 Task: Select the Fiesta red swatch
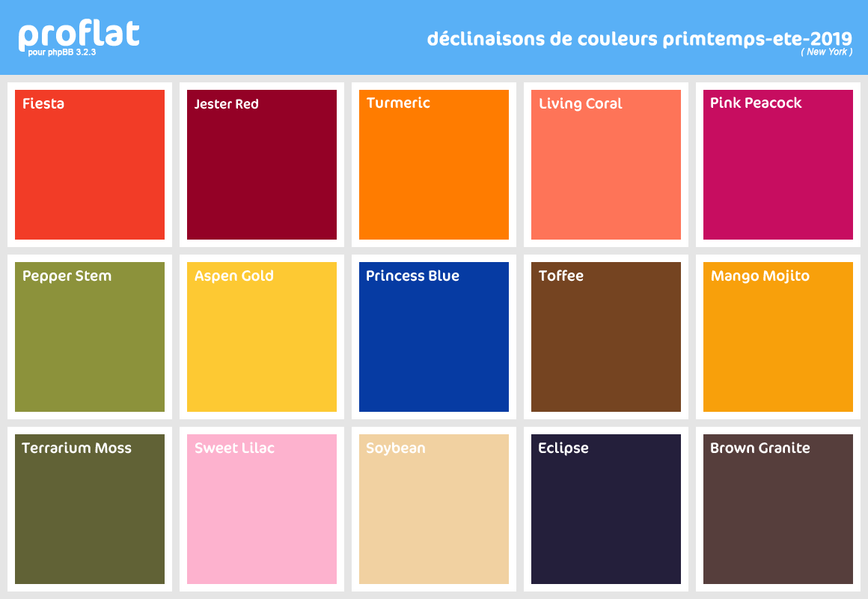(x=90, y=165)
